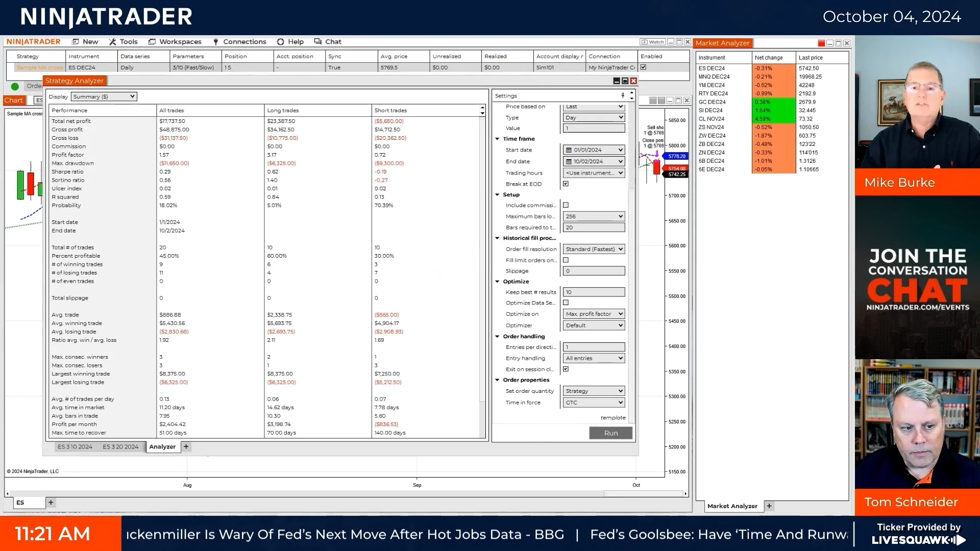Open the Workspaces menu icon
The width and height of the screenshot is (980, 551).
152,42
